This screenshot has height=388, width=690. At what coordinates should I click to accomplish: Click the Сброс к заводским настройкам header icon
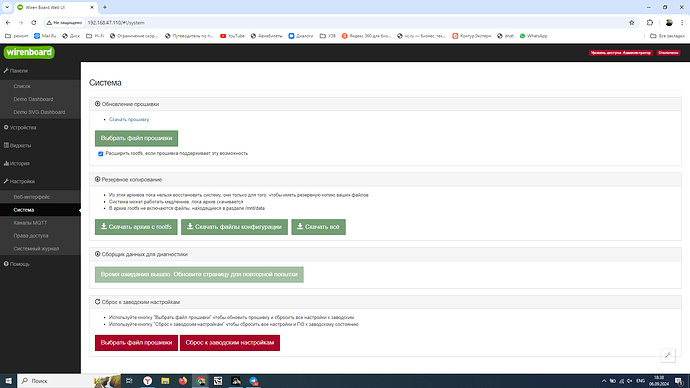click(x=98, y=302)
